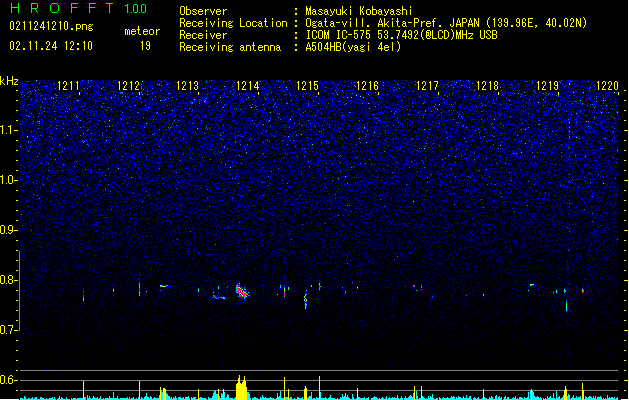Screen dimensions: 629x400
Task: Select observer name Masayuki Kobayashi
Action: pos(359,11)
